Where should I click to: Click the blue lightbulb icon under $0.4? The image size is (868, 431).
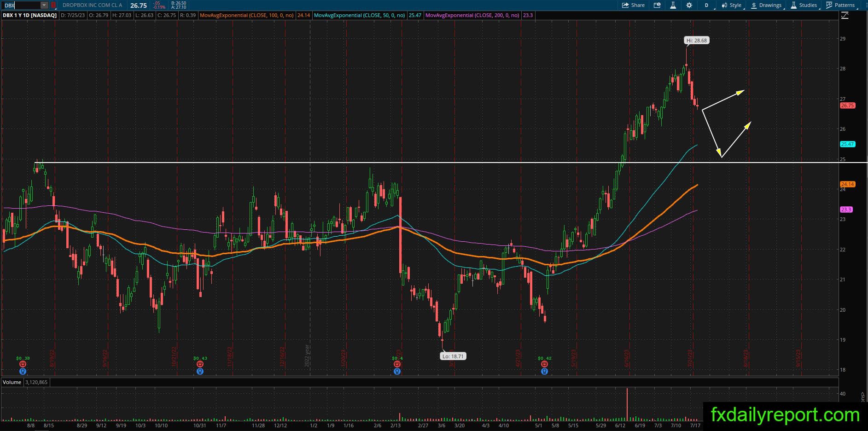point(397,371)
